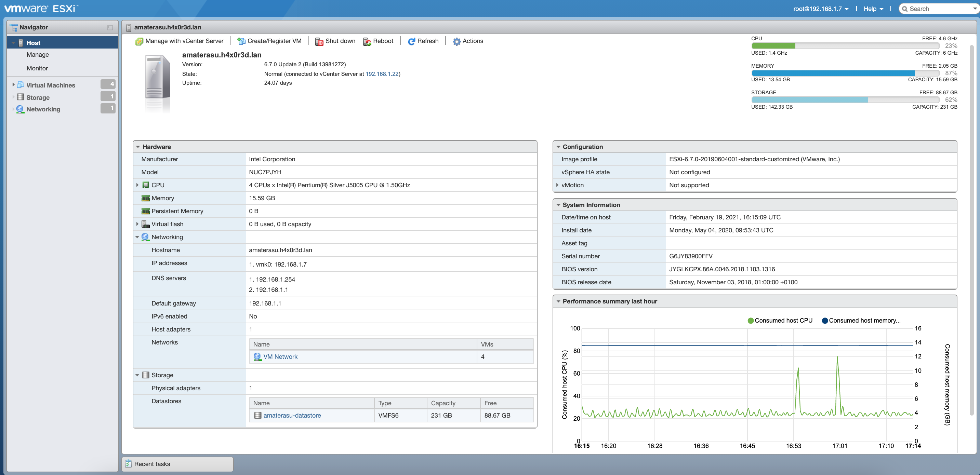Expand the vMotion row
Image resolution: width=980 pixels, height=475 pixels.
pos(557,185)
